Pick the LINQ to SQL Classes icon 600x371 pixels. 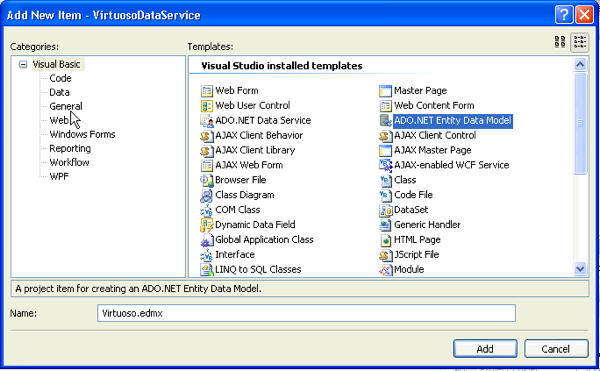pos(207,270)
